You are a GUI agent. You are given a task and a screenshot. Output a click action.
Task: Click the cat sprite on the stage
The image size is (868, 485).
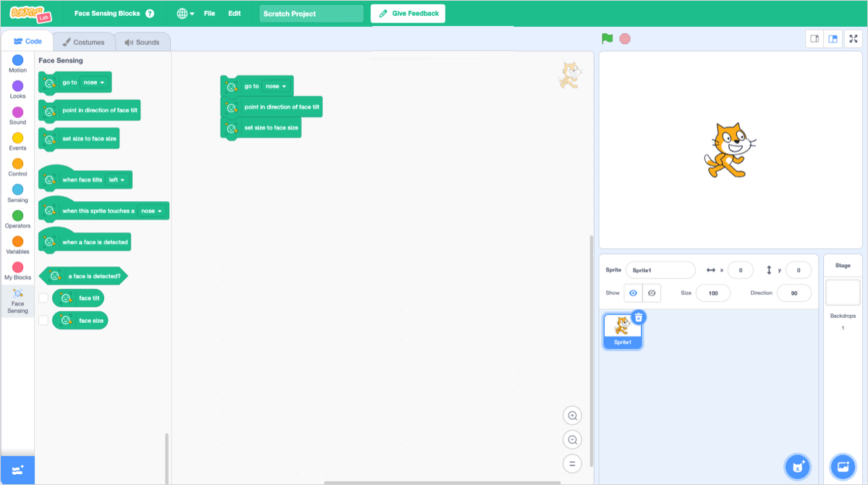point(730,149)
